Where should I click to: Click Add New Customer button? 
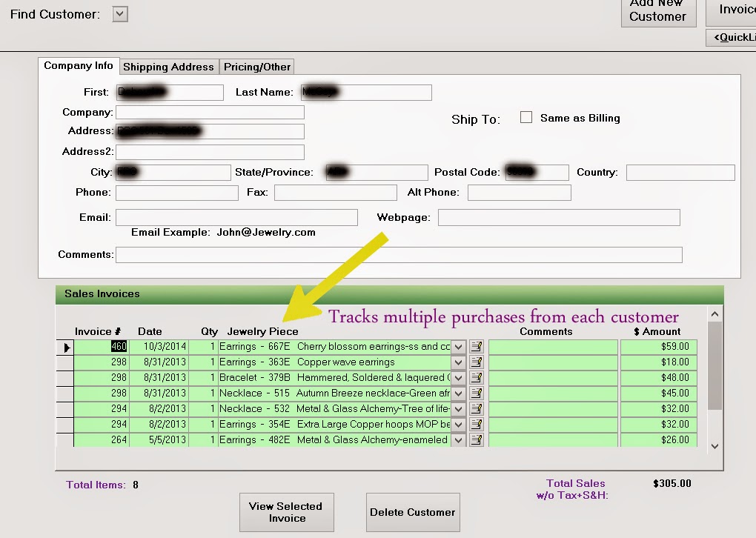[x=659, y=12]
